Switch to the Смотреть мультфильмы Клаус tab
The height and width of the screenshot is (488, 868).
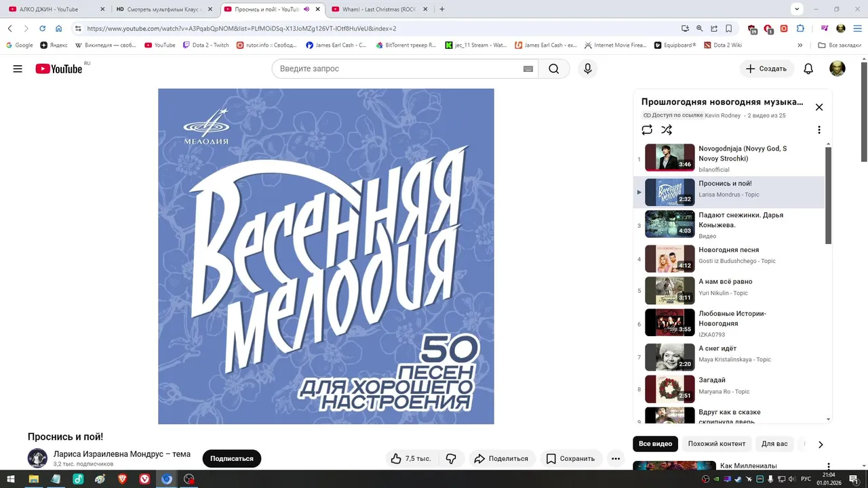165,9
